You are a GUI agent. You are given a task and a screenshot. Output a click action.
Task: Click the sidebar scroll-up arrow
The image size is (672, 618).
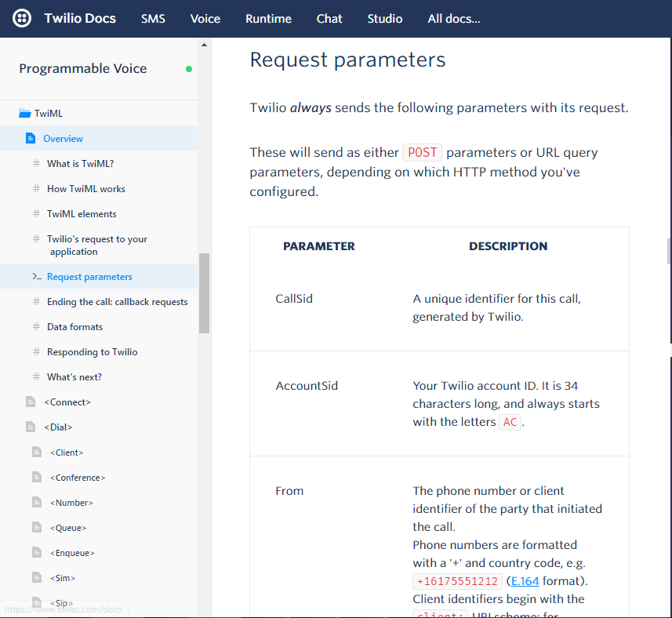pos(204,45)
